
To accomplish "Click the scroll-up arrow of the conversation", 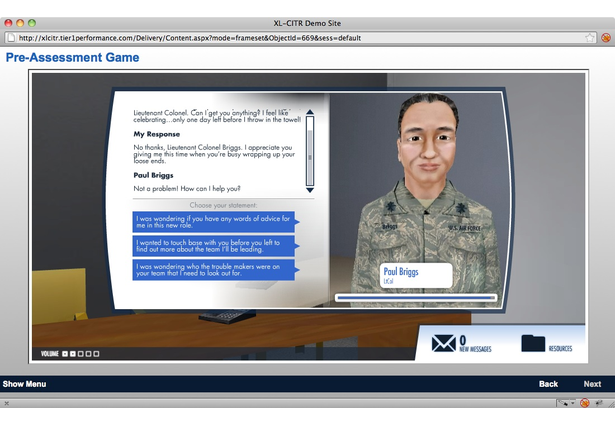I will (310, 112).
